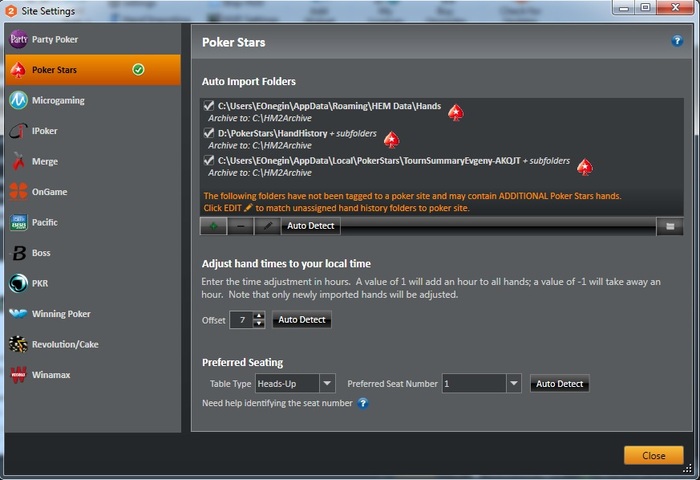700x480 pixels.
Task: Click the orange Close button
Action: pos(654,455)
